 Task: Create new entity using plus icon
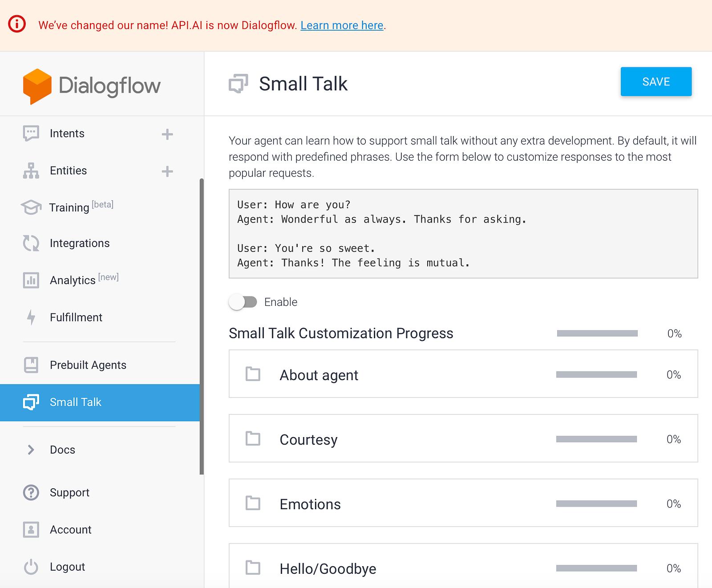(167, 171)
